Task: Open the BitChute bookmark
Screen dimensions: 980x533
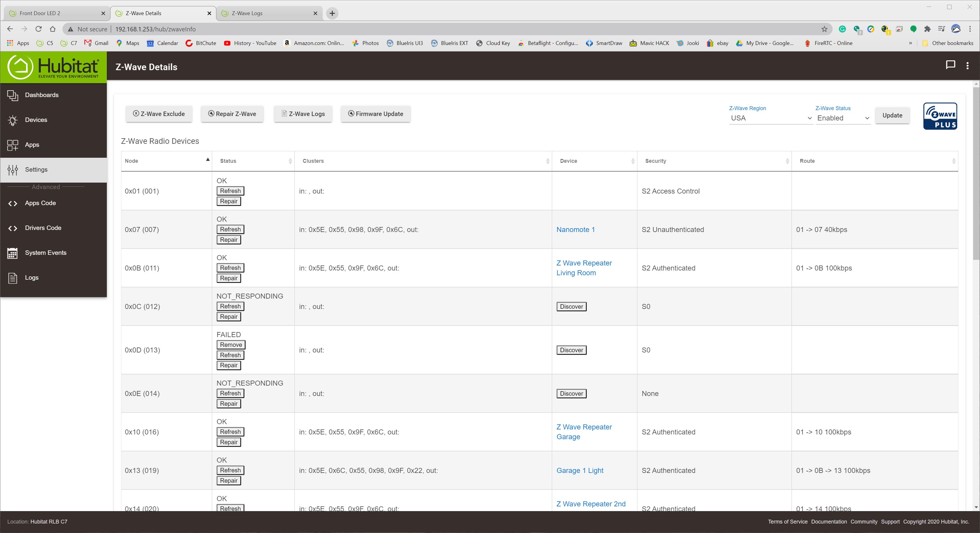Action: [x=201, y=44]
